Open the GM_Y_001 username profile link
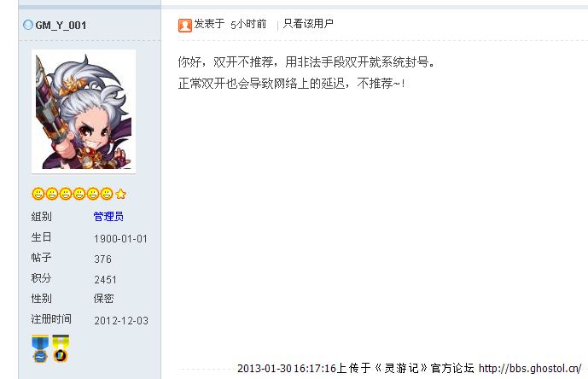 click(61, 25)
